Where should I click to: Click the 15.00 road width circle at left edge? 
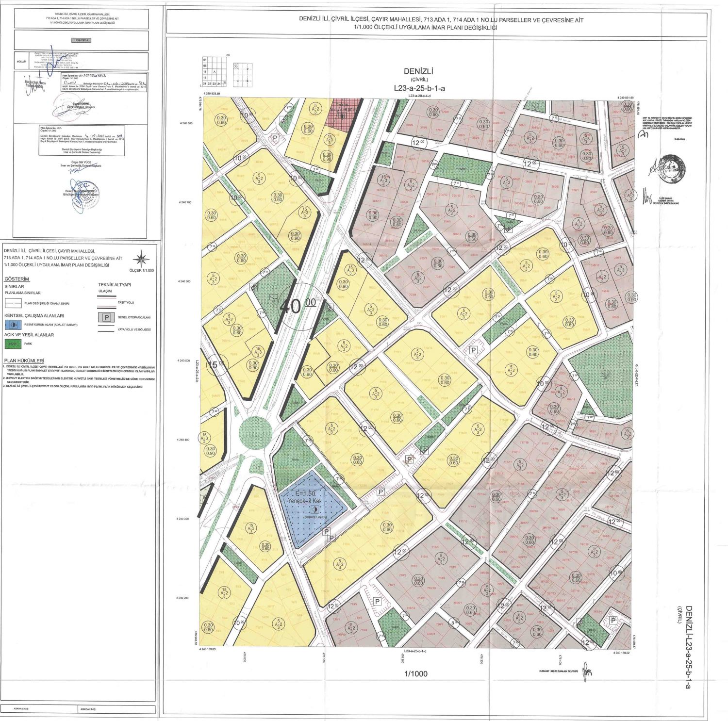pos(215,365)
